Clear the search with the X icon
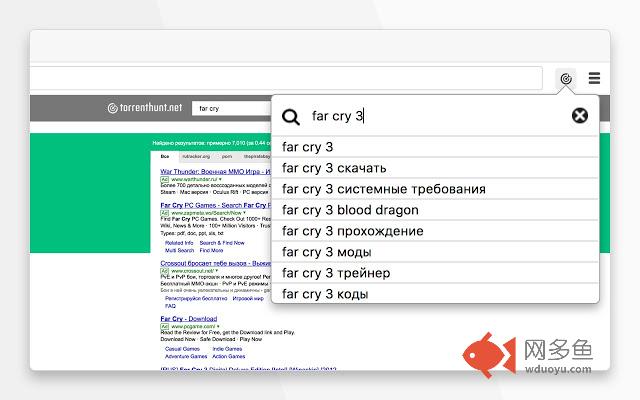Viewport: 640px width, 400px height. [x=580, y=116]
